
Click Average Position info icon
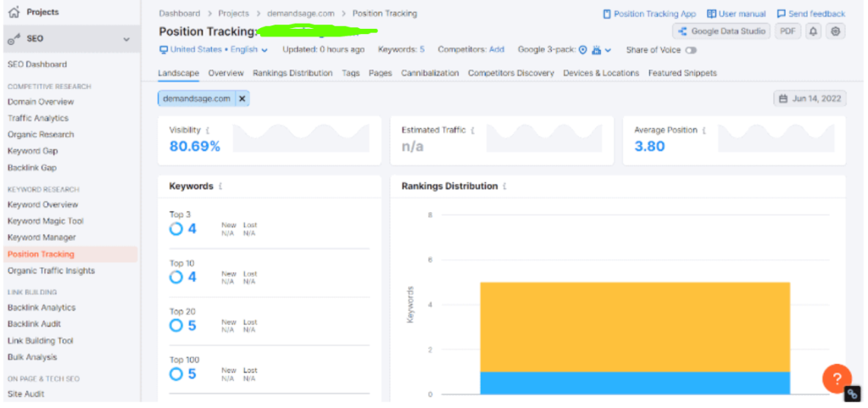pos(704,131)
